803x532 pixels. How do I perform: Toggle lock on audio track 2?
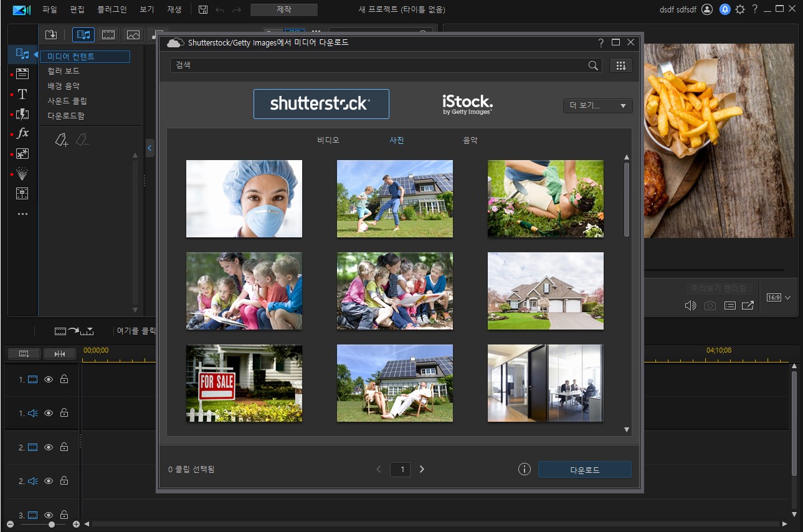click(x=64, y=481)
